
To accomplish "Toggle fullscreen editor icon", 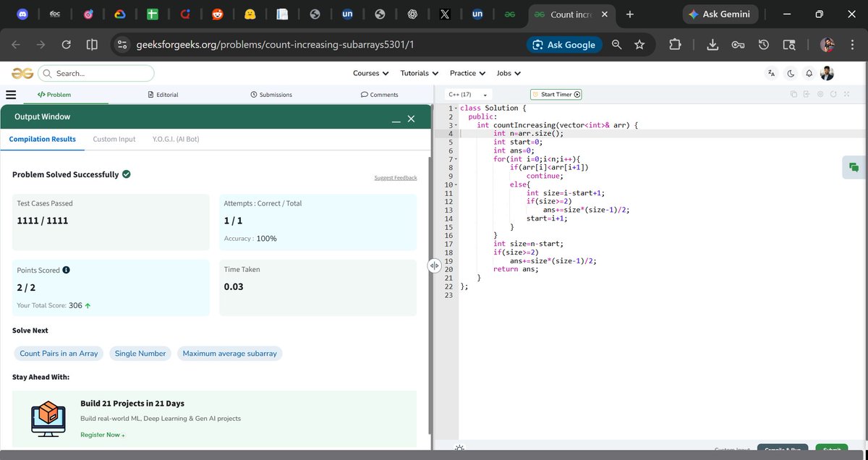I will [846, 95].
